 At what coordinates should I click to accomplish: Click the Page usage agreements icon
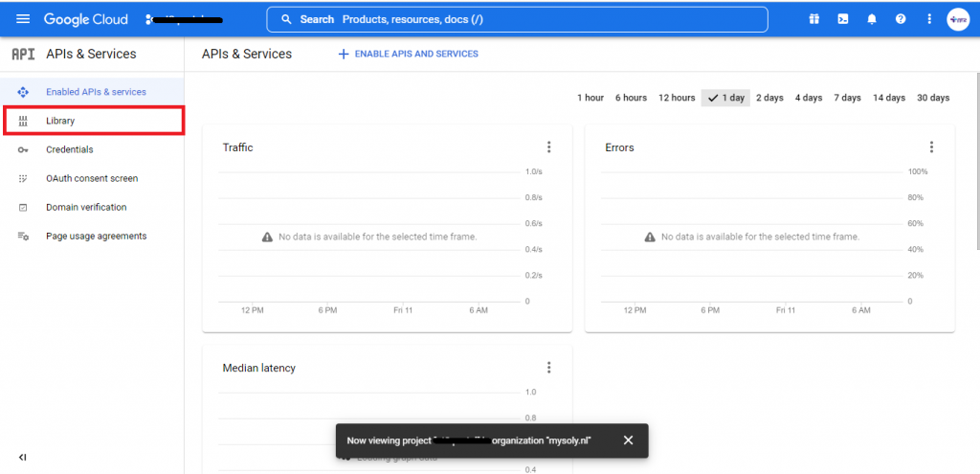pos(23,237)
